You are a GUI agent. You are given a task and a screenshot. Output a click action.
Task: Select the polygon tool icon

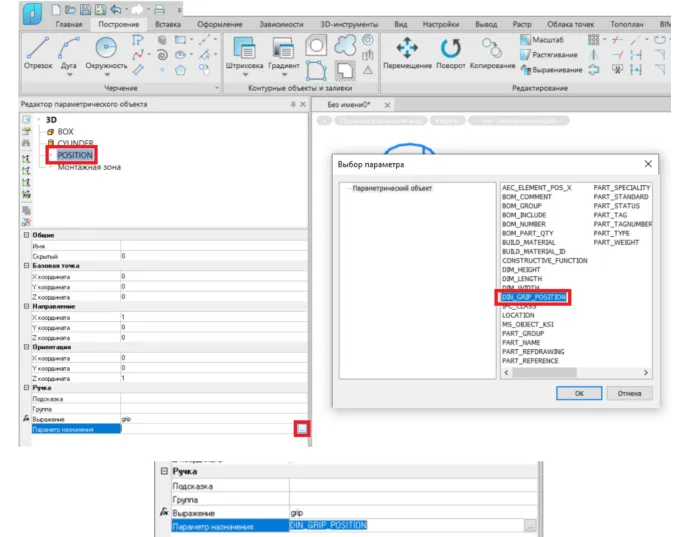180,70
